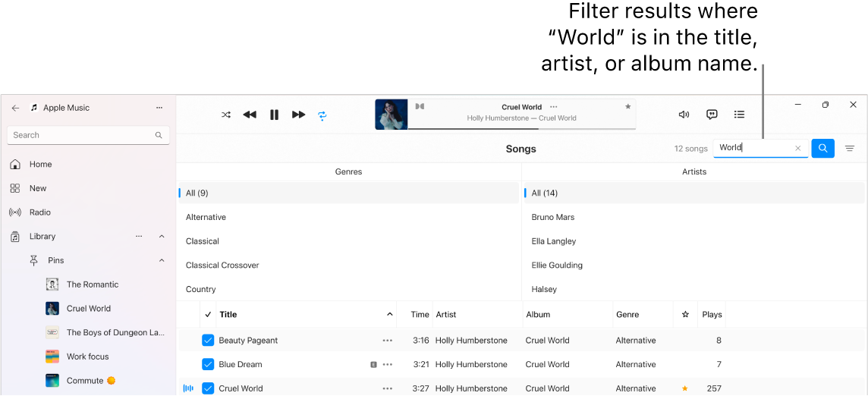The width and height of the screenshot is (868, 396).
Task: Uncheck the Beauty Pageant checkbox
Action: (208, 340)
